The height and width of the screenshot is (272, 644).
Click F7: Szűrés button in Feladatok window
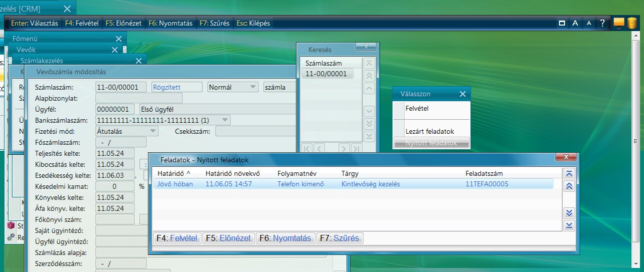pos(340,238)
